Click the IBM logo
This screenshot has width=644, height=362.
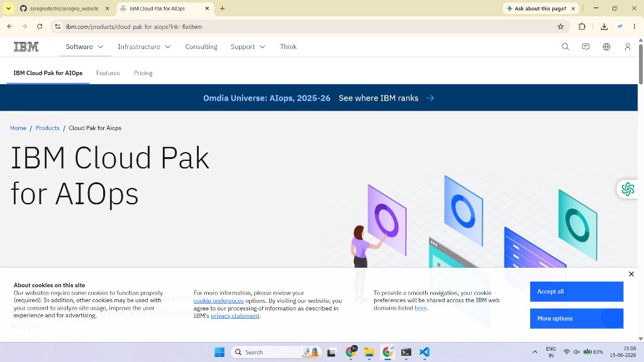pos(26,47)
